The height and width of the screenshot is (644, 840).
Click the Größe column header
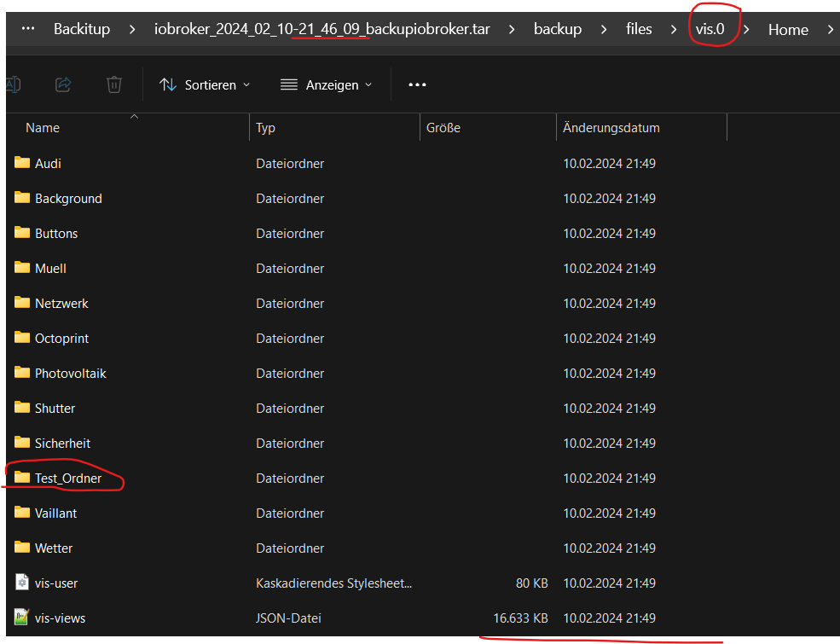point(443,128)
